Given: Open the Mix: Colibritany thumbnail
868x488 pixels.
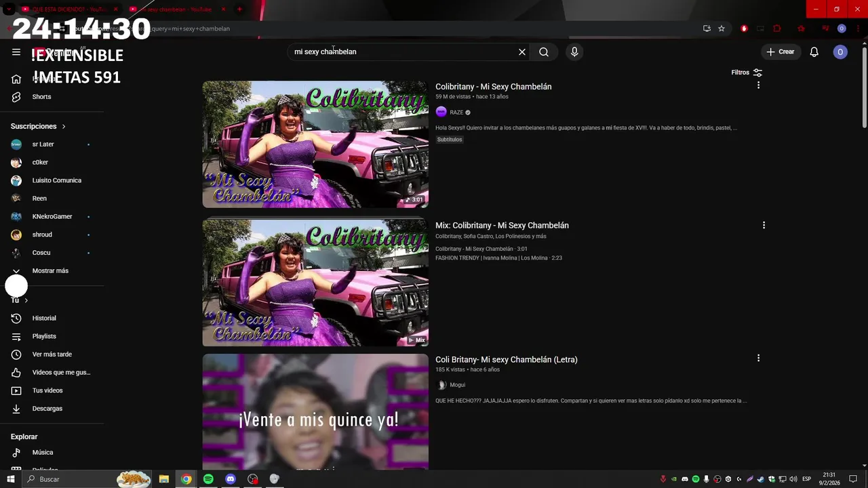Looking at the screenshot, I should [315, 282].
